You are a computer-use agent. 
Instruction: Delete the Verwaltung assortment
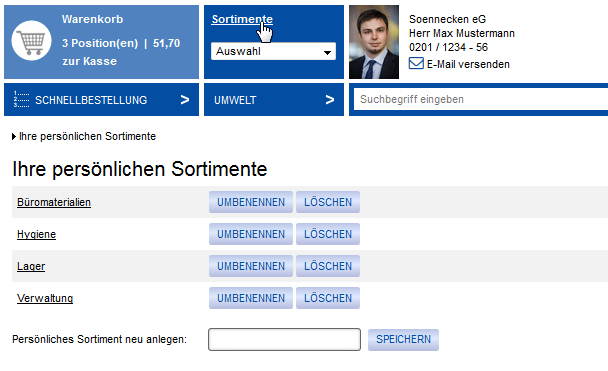point(328,298)
